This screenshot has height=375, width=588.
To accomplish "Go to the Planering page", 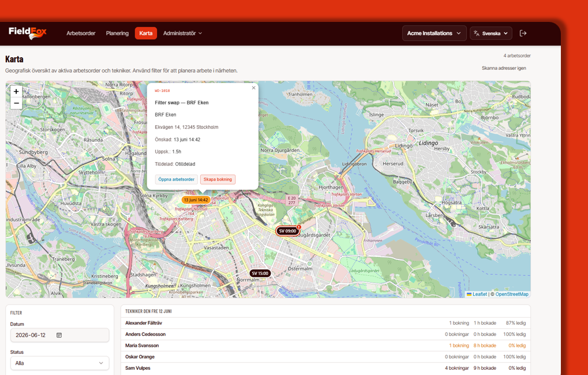I will click(117, 33).
